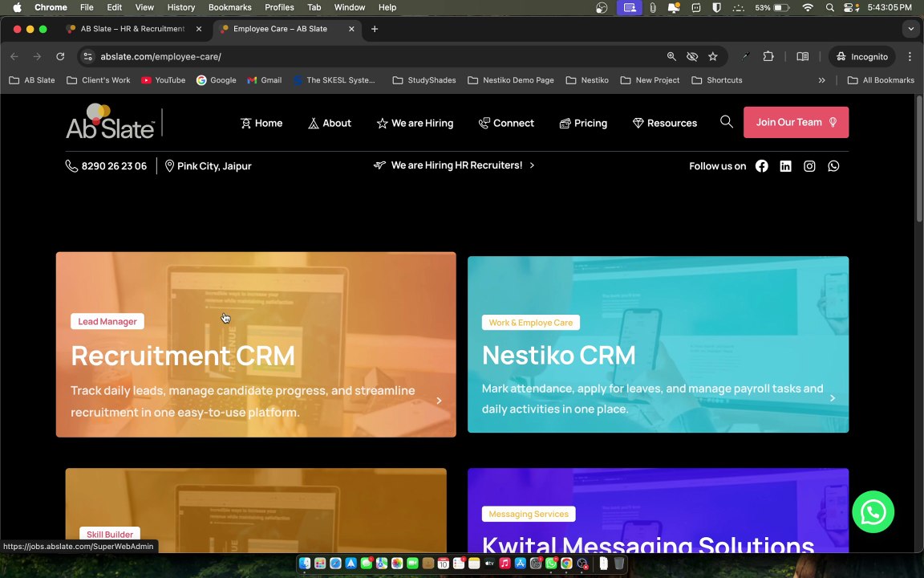
Task: Click the arrow on Nestiko CRM card
Action: pyautogui.click(x=832, y=398)
